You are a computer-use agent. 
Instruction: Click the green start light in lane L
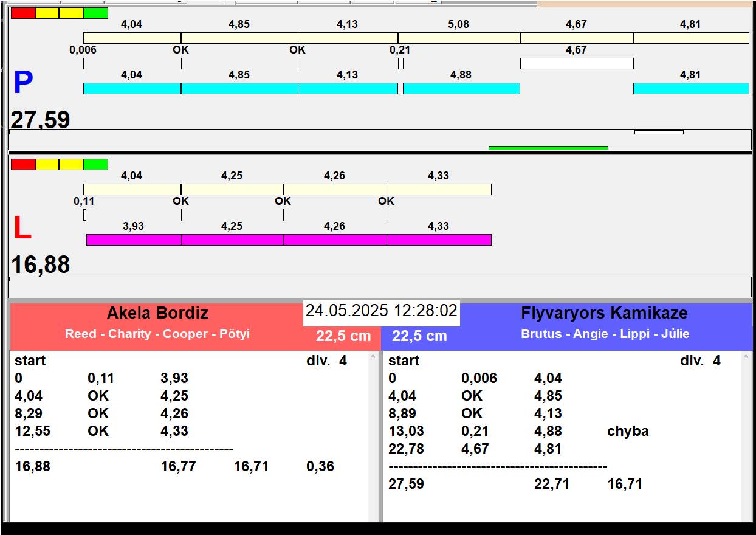[95, 164]
